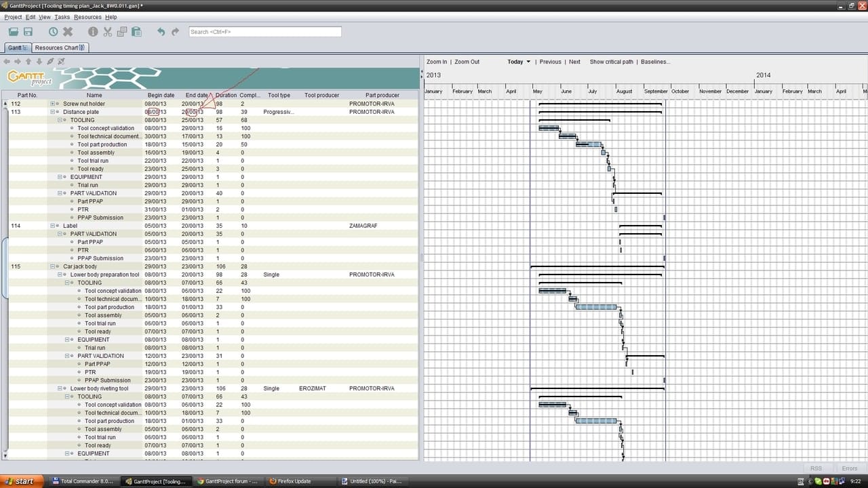This screenshot has width=868, height=488.
Task: Sort by the Begin date column header
Action: (161, 96)
